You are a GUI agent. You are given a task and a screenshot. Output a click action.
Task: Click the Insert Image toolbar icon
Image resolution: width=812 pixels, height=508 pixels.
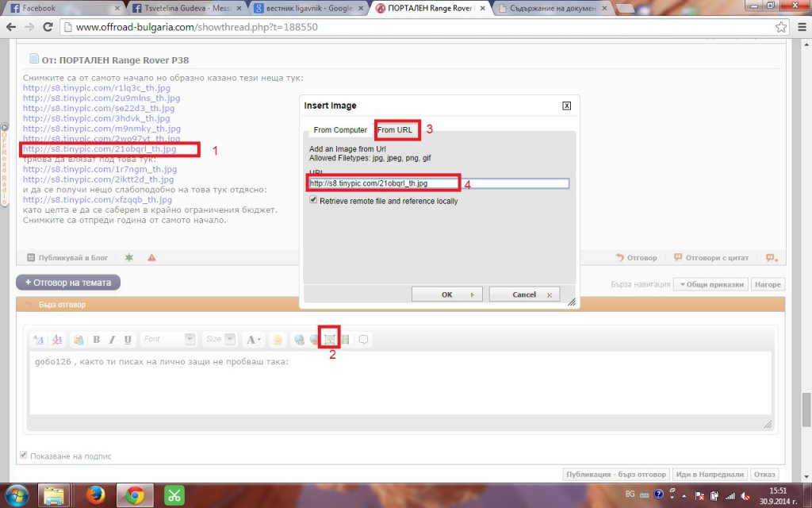click(x=329, y=340)
